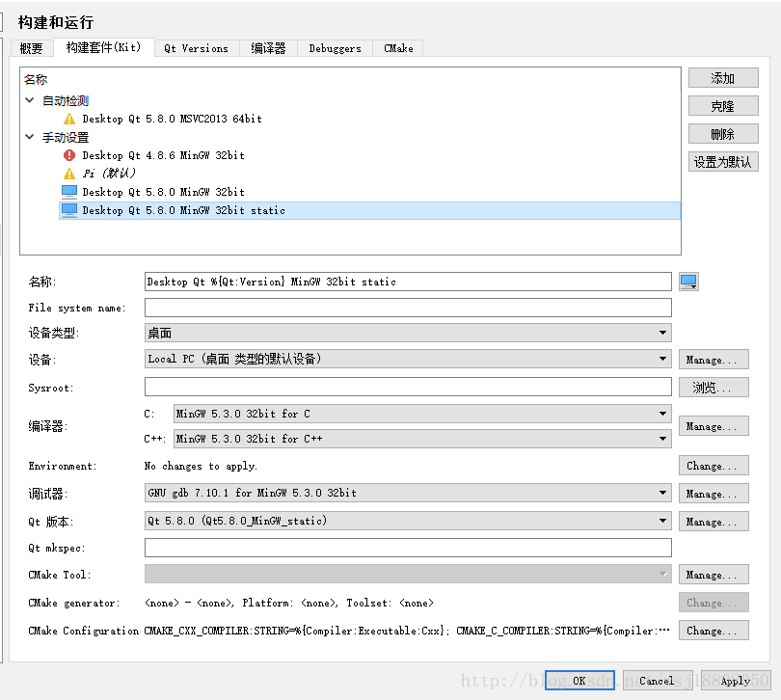Open the Qt 版本 dropdown
Viewport: 781px width, 700px height.
pos(407,521)
